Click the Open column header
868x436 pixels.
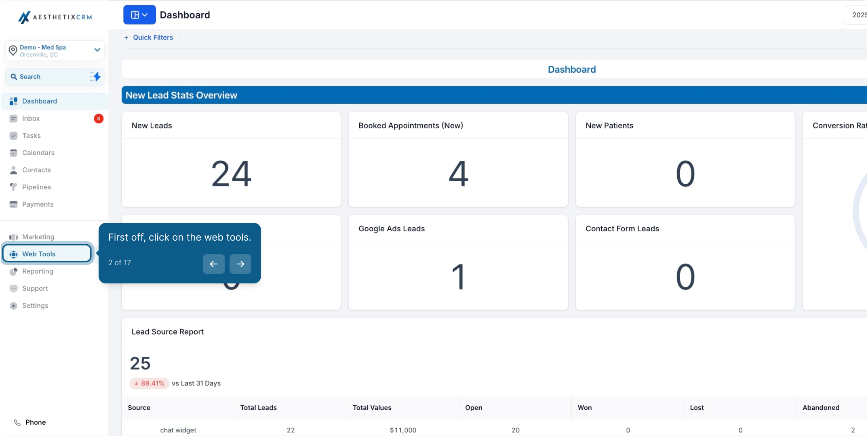pos(474,408)
